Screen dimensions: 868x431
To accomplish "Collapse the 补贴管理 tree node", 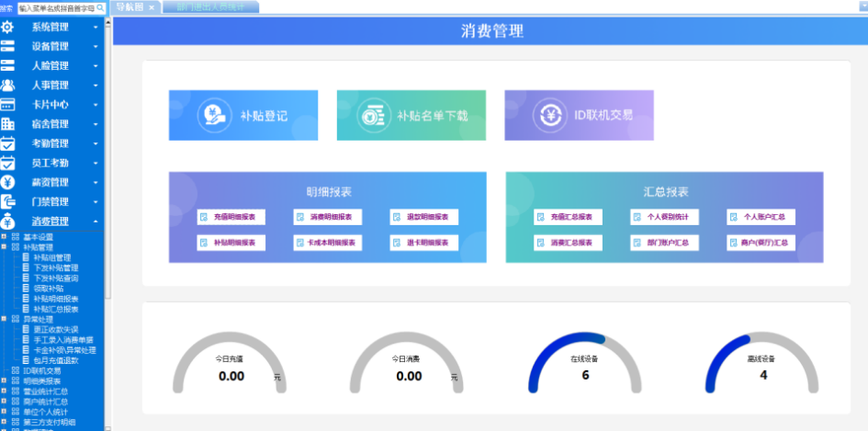I will click(5, 247).
